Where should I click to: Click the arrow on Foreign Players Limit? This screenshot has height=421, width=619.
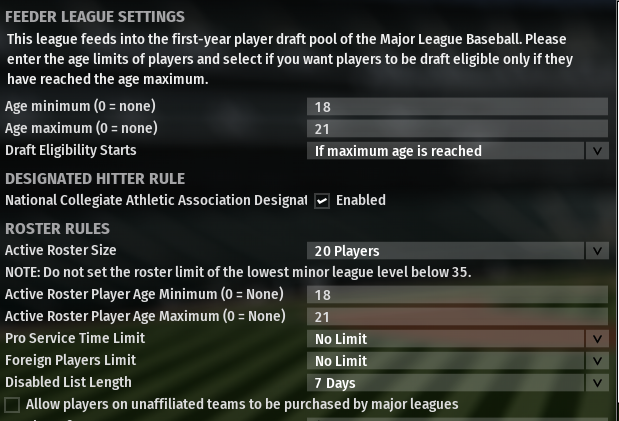597,361
